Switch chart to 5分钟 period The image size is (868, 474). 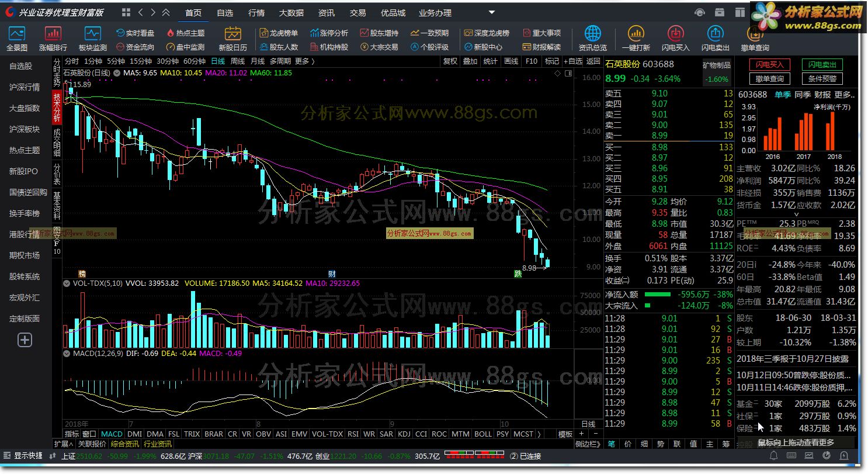coord(116,61)
